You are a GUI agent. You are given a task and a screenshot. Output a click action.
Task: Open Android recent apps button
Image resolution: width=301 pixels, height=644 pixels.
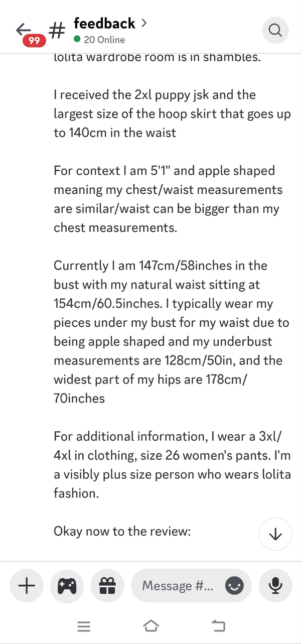(84, 626)
